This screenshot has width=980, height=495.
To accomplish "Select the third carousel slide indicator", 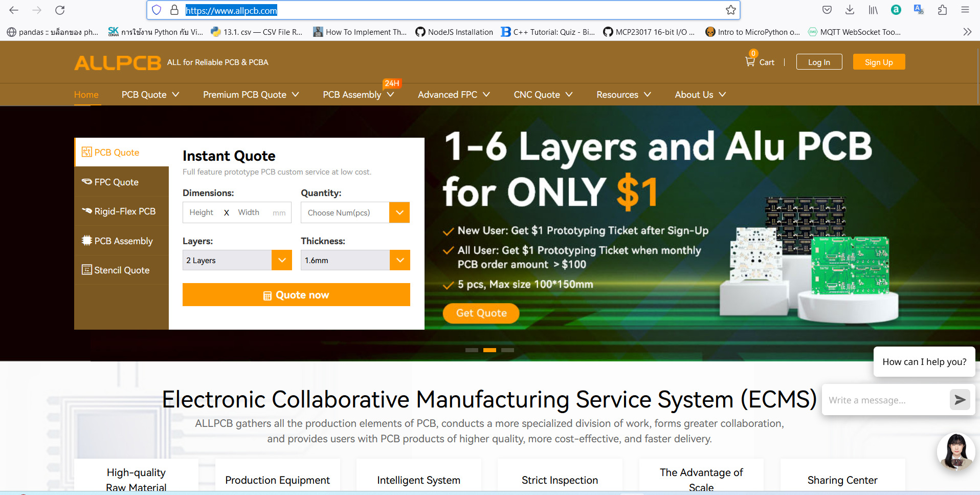I will point(507,350).
